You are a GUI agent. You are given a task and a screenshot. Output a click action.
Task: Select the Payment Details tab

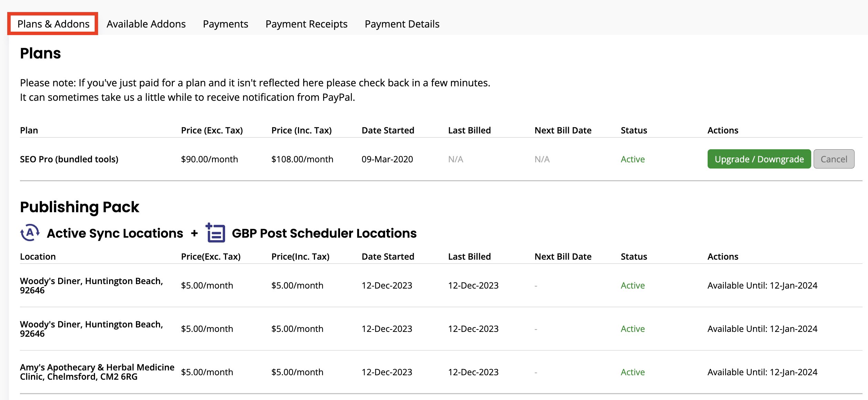402,24
